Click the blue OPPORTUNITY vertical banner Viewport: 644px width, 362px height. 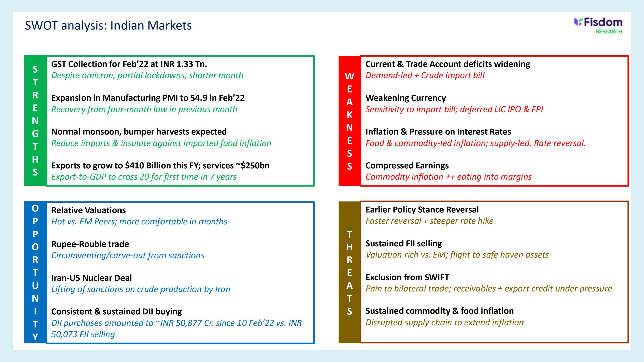pos(35,272)
